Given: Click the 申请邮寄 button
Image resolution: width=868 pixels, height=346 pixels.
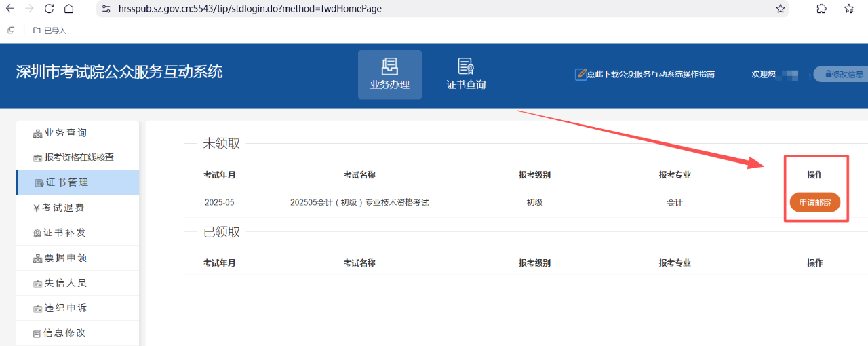Looking at the screenshot, I should click(814, 202).
